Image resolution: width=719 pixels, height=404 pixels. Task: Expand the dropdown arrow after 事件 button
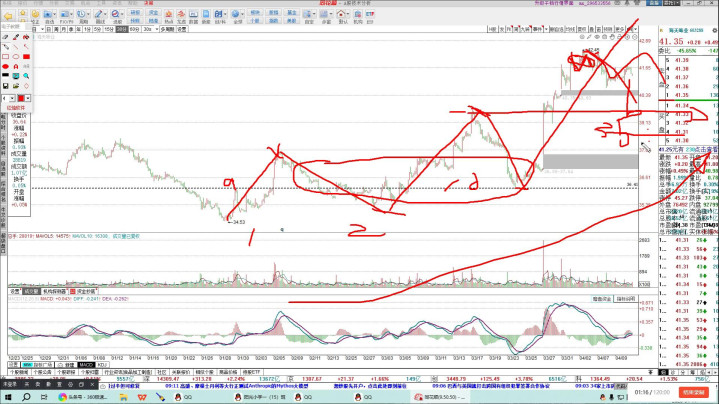coord(546,29)
